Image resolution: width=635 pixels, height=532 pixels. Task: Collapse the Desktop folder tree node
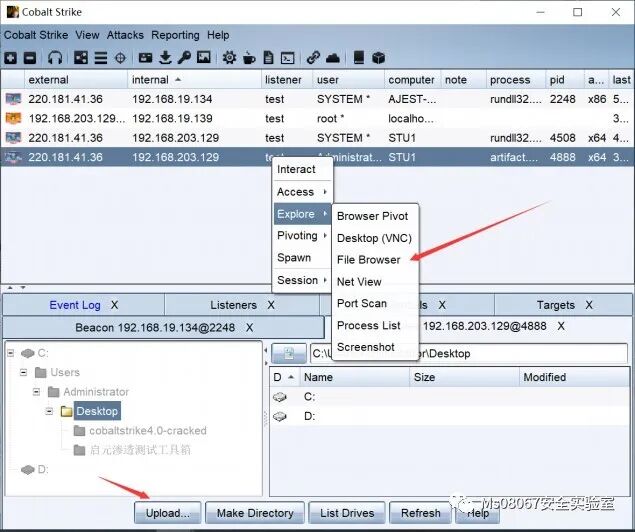point(49,411)
